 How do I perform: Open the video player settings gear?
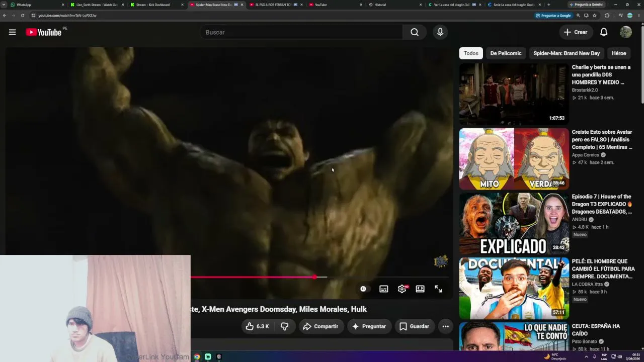(402, 289)
